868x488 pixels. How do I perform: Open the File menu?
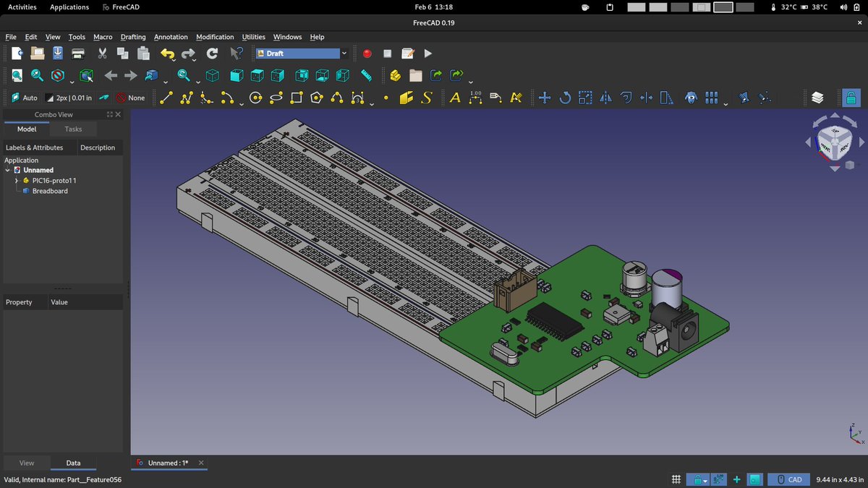(x=11, y=37)
